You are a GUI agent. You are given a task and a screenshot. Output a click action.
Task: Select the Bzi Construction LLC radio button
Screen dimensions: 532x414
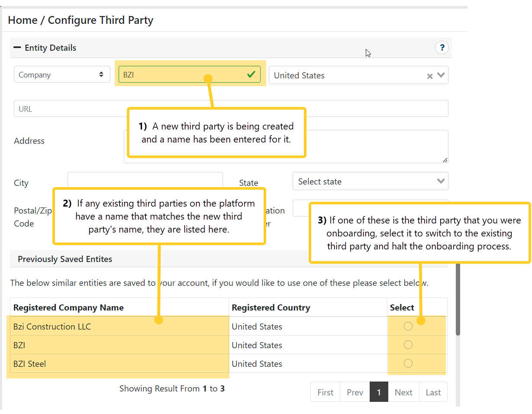tap(408, 326)
